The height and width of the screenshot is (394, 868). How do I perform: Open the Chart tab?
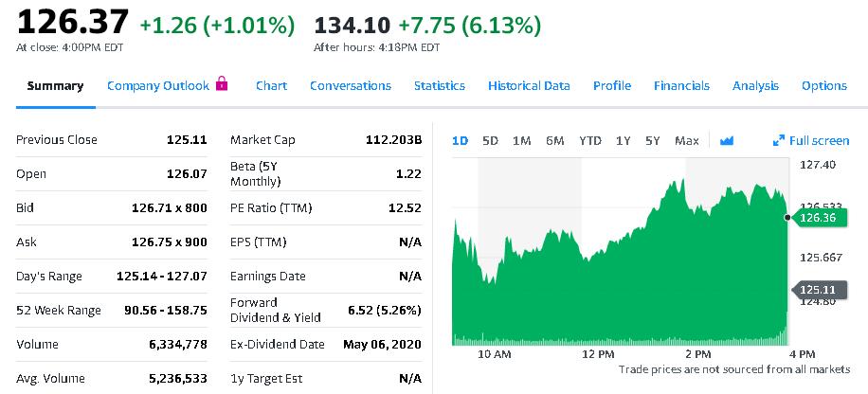[x=271, y=86]
